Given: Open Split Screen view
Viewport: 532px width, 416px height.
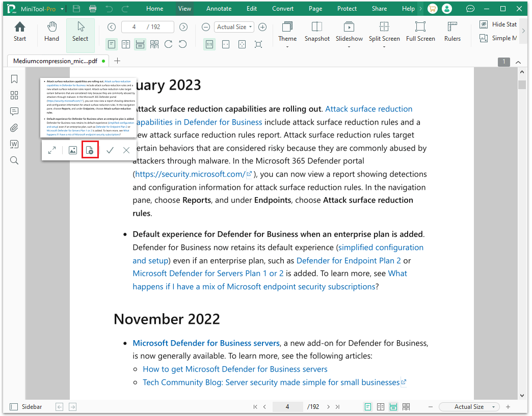Looking at the screenshot, I should click(x=384, y=31).
